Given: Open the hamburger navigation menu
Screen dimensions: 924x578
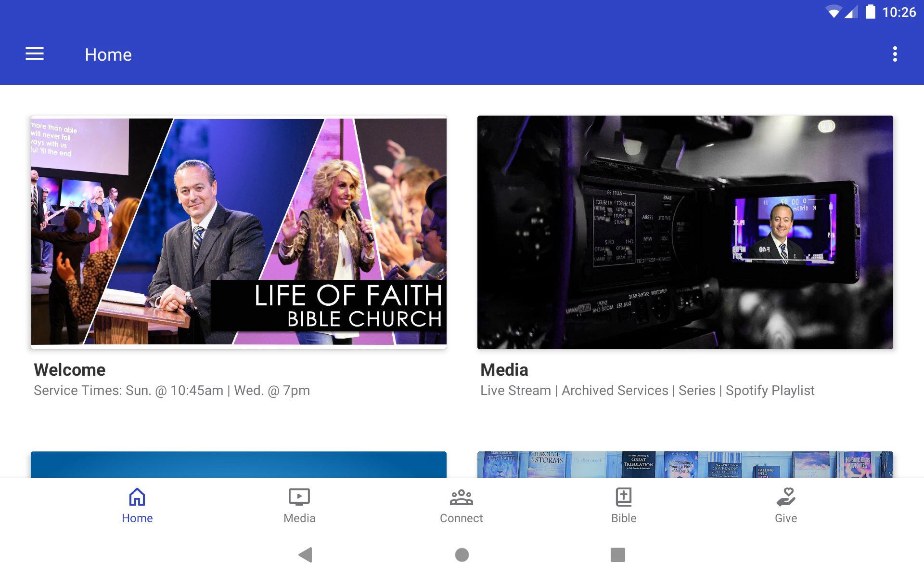Looking at the screenshot, I should [35, 54].
